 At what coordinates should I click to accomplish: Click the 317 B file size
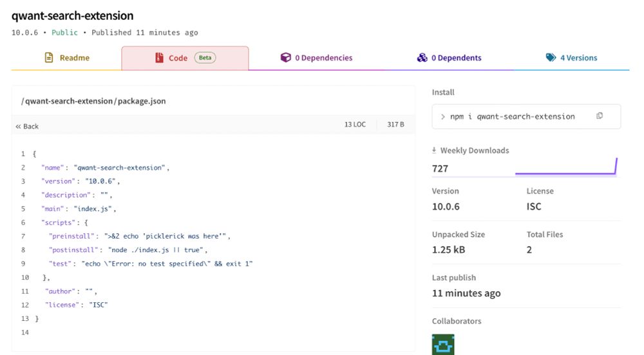pos(395,124)
